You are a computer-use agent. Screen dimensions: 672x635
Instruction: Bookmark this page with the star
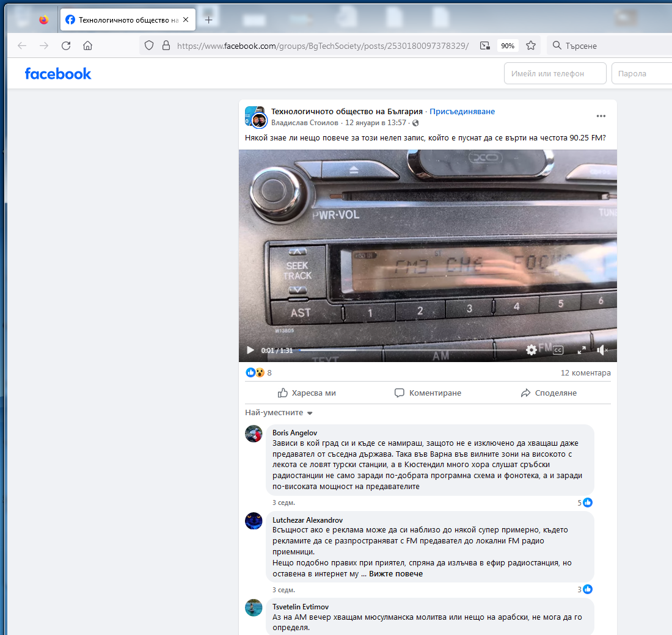click(530, 45)
